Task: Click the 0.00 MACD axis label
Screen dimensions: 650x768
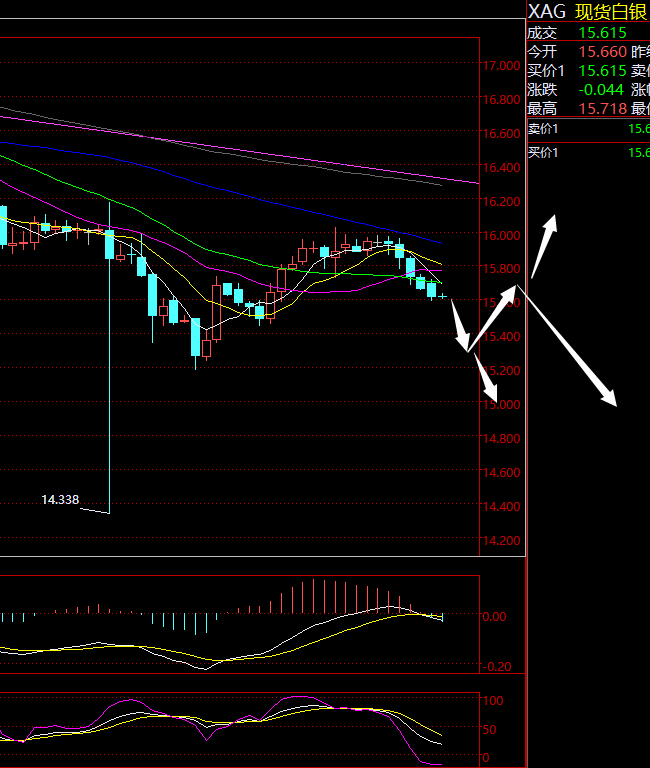Action: (495, 617)
